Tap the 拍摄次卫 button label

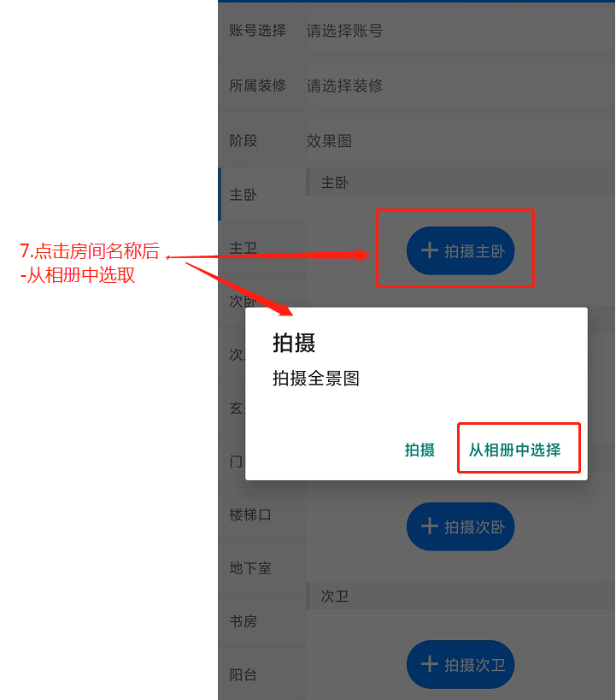coord(474,665)
